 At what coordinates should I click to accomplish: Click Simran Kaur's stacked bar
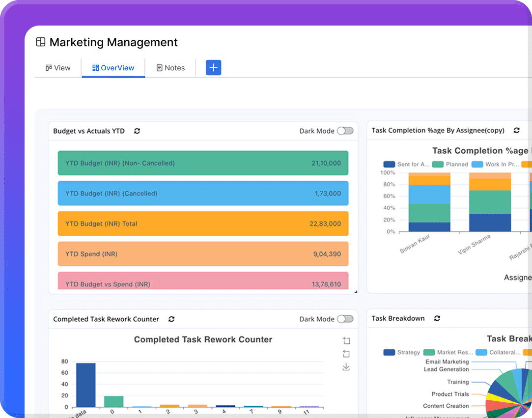click(x=429, y=202)
